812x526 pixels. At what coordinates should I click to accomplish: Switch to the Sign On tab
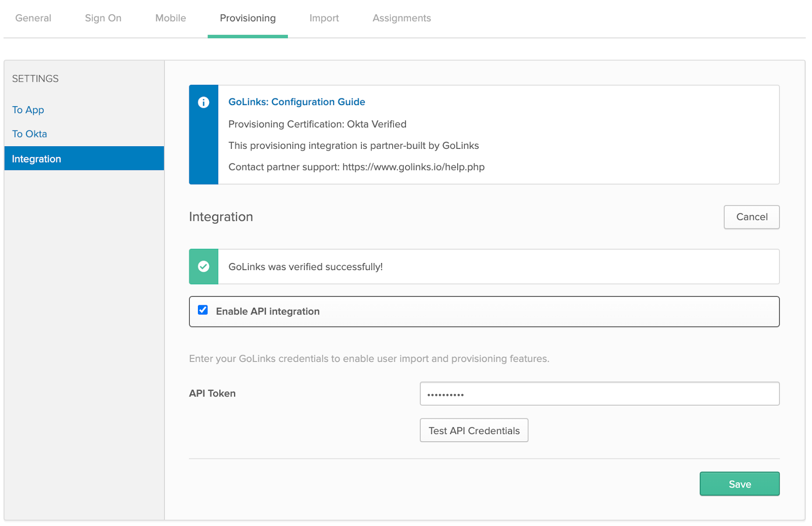coord(103,18)
